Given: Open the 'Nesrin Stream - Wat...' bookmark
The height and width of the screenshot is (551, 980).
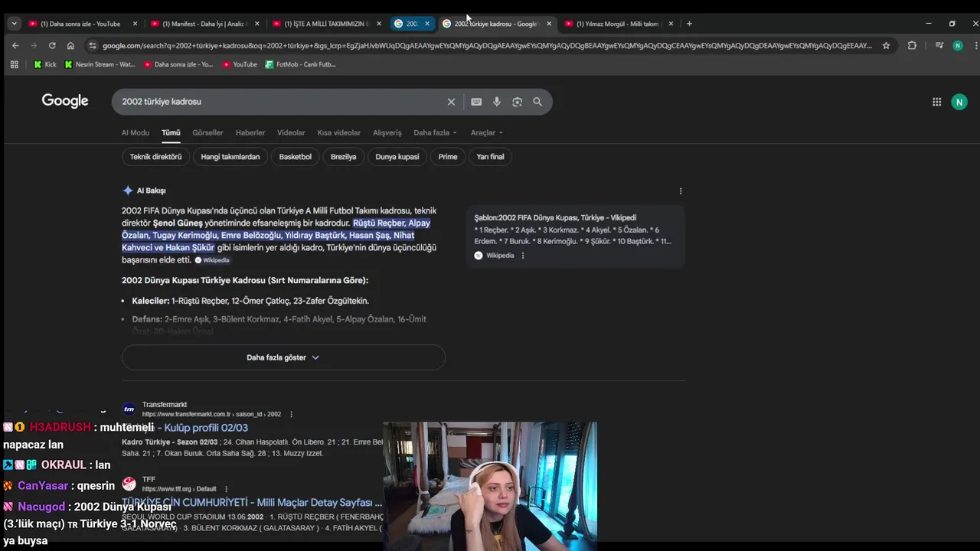Looking at the screenshot, I should 100,64.
